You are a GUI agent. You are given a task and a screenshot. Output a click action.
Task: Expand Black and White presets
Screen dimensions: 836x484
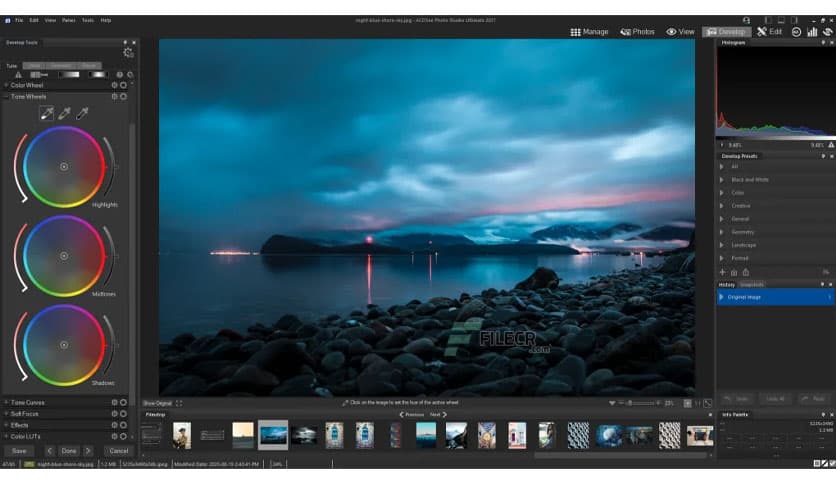click(x=722, y=180)
